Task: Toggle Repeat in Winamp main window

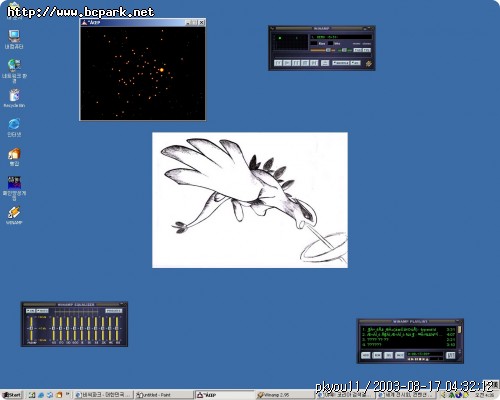Action: point(355,63)
